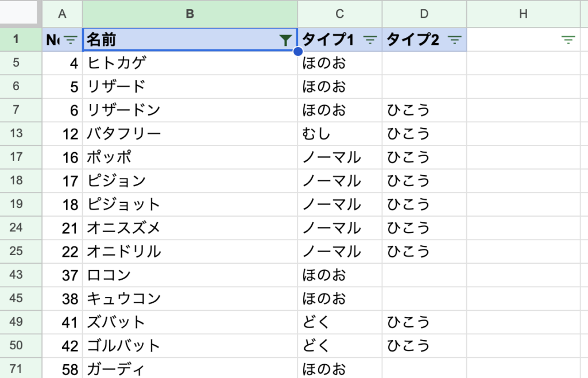Click the ノーマル cell in ポッポ row
The image size is (588, 378).
(x=340, y=157)
